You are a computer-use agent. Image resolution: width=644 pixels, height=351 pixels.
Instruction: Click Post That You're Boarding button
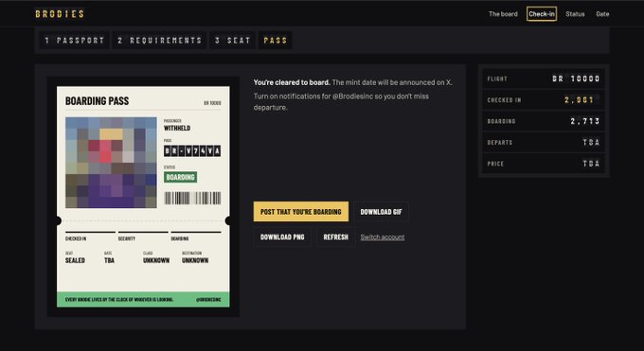pos(300,212)
